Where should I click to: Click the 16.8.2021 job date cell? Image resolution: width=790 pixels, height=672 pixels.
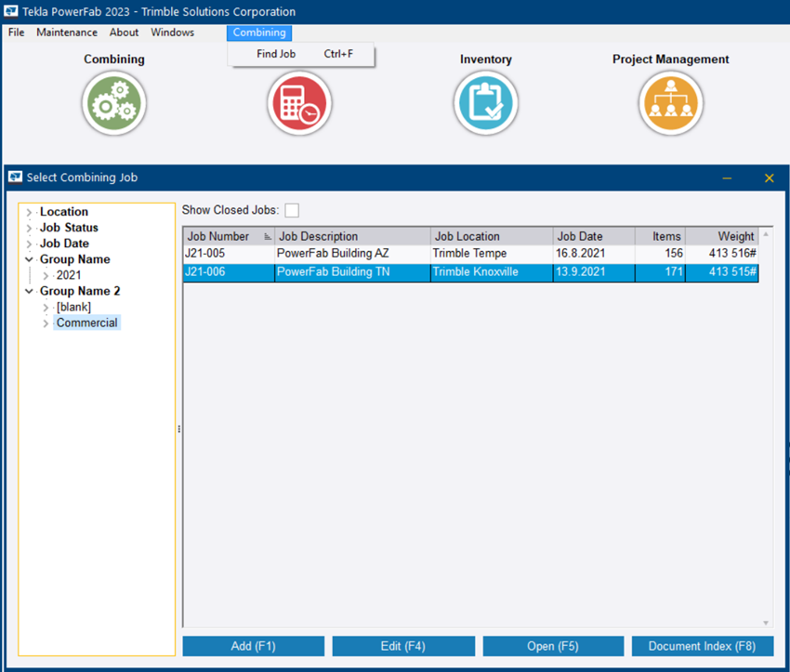[x=594, y=254]
